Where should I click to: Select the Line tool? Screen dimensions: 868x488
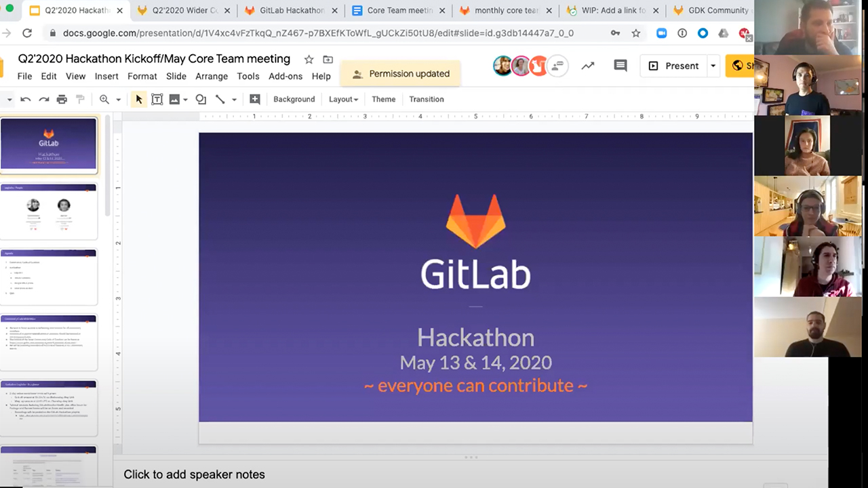220,99
